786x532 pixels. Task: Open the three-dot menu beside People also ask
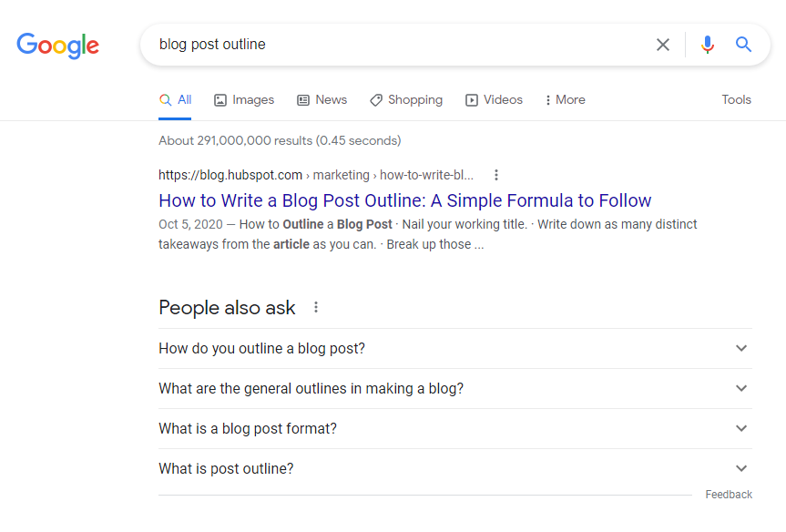[x=316, y=307]
